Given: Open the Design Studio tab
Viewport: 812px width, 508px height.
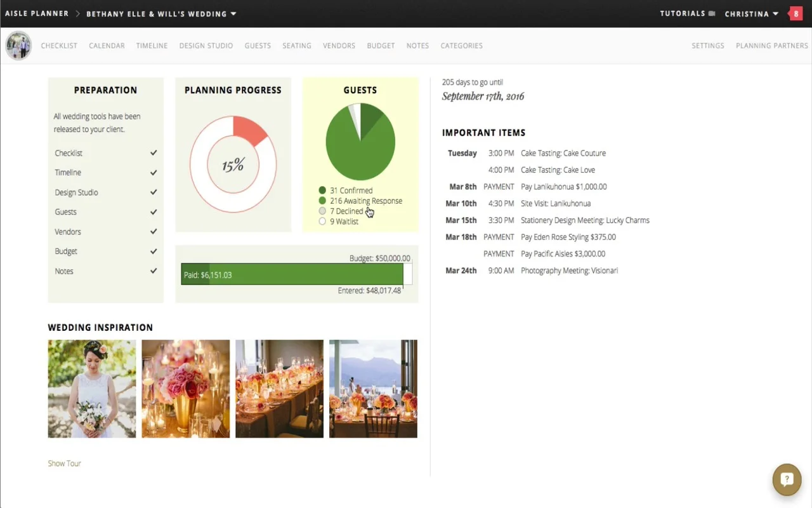Looking at the screenshot, I should point(206,46).
